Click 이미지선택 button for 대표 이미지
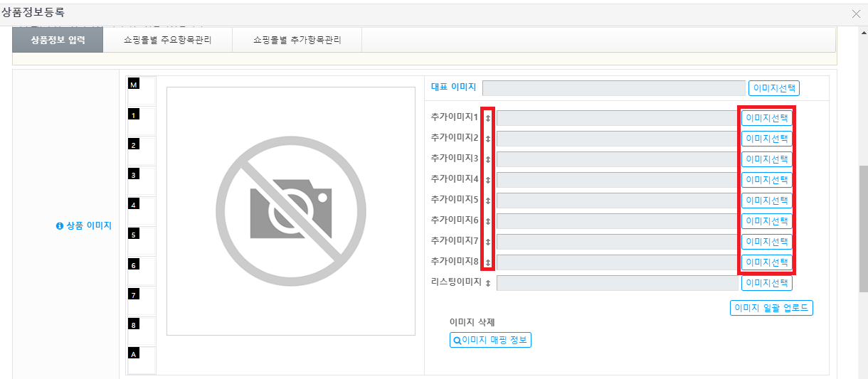 click(774, 88)
